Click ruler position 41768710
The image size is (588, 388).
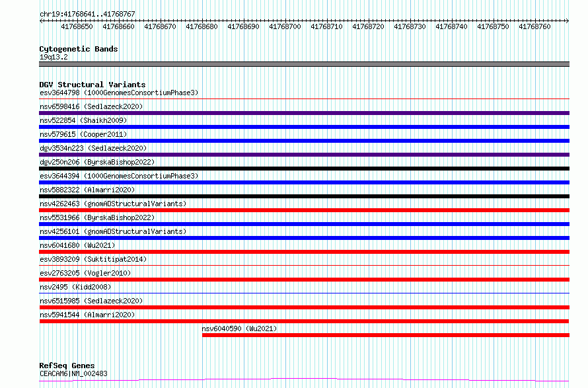[326, 26]
